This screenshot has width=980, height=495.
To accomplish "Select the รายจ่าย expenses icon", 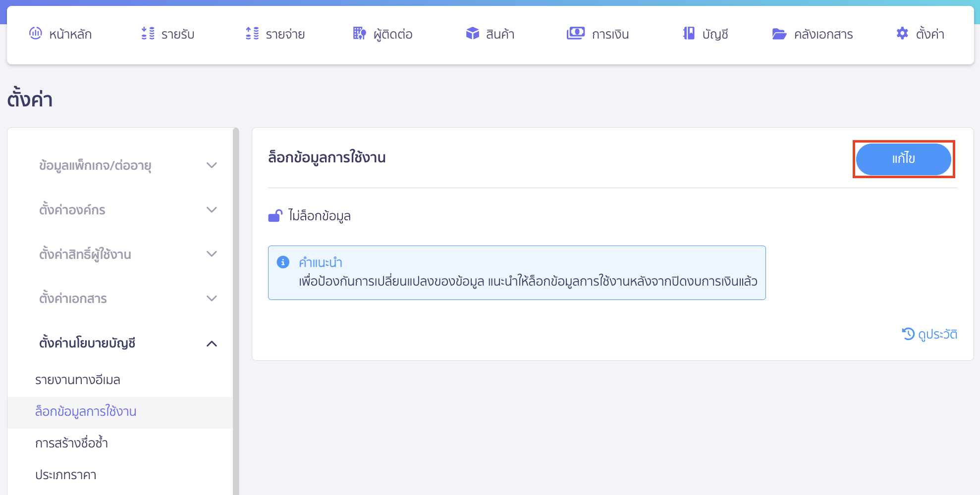I will 252,34.
